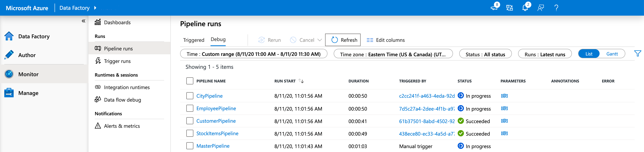Image resolution: width=644 pixels, height=152 pixels.
Task: Open the StockItemsPipeline link
Action: [217, 133]
